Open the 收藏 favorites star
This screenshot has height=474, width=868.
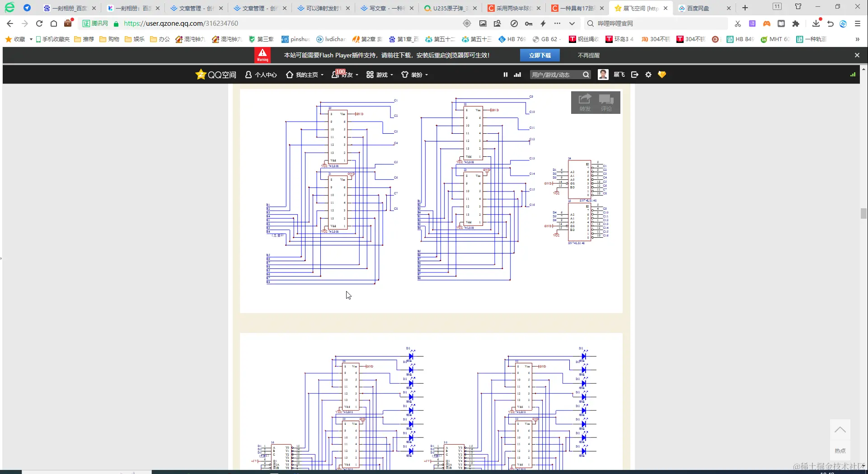[15, 39]
